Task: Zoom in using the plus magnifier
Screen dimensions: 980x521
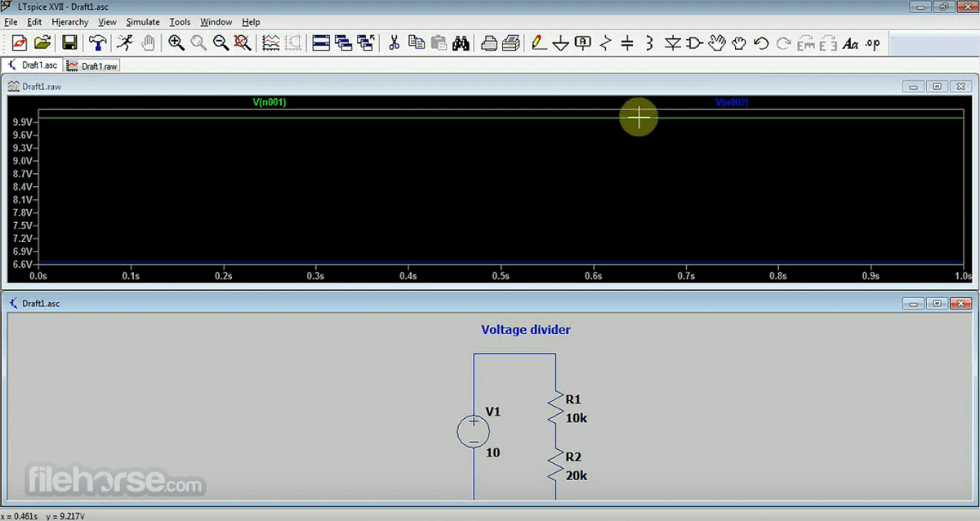Action: (176, 43)
